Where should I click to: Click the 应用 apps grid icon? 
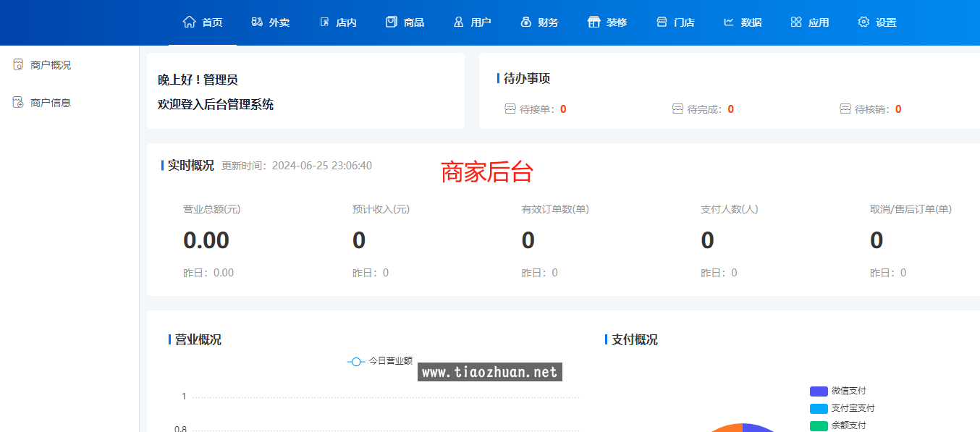[796, 22]
